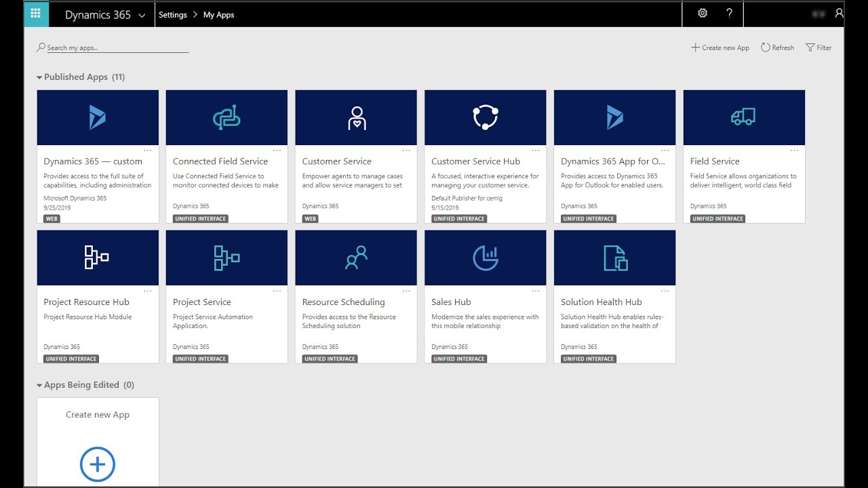Refresh the apps list
The height and width of the screenshot is (488, 868).
pos(777,47)
